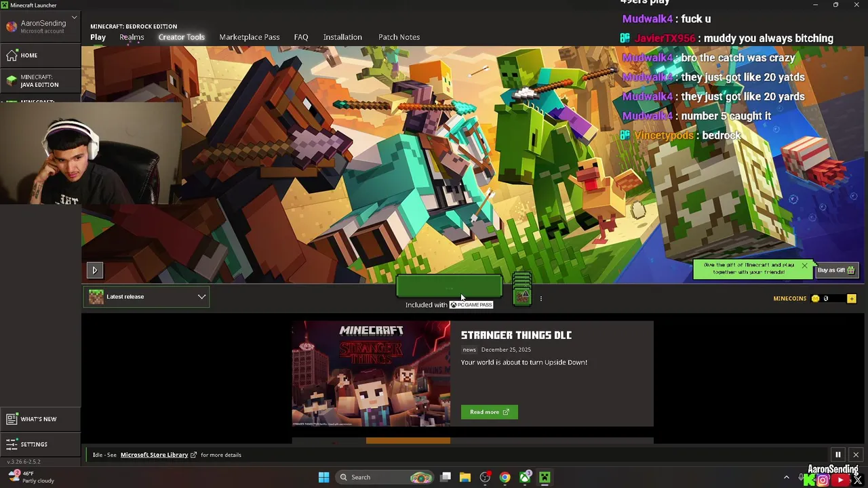868x488 pixels.
Task: Open Task View from the taskbar
Action: click(x=446, y=477)
